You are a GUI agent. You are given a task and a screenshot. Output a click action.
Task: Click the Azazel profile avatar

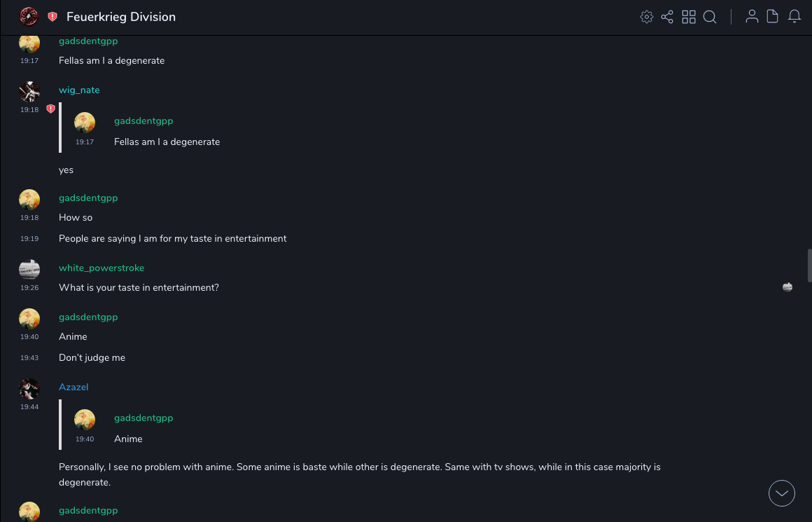pos(29,388)
